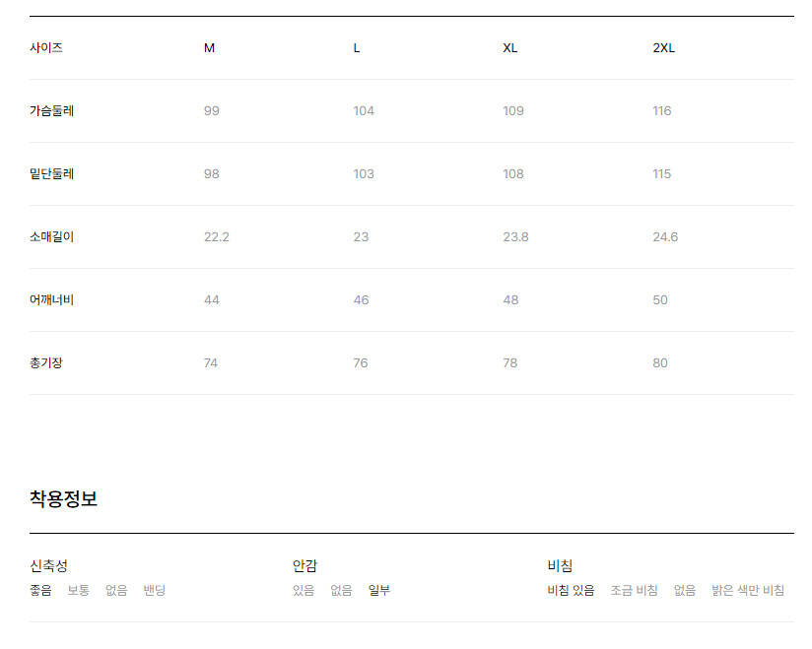
Task: Choose 보통 under 신축성
Action: (78, 591)
